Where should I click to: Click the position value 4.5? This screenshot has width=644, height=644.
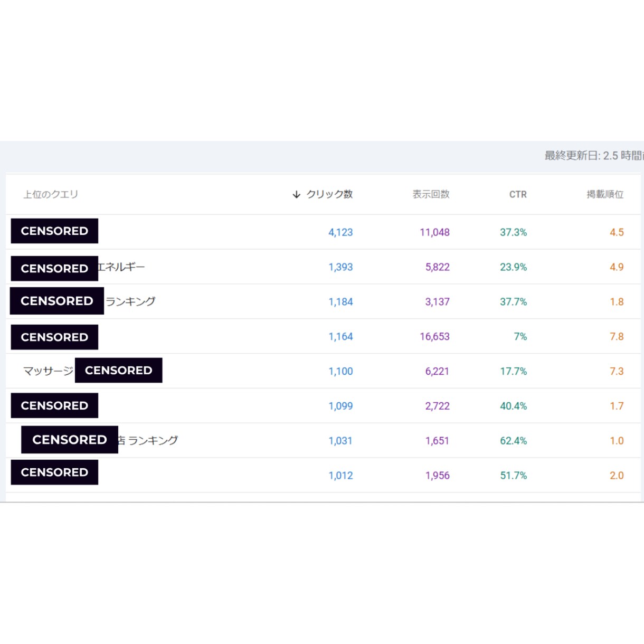(617, 232)
